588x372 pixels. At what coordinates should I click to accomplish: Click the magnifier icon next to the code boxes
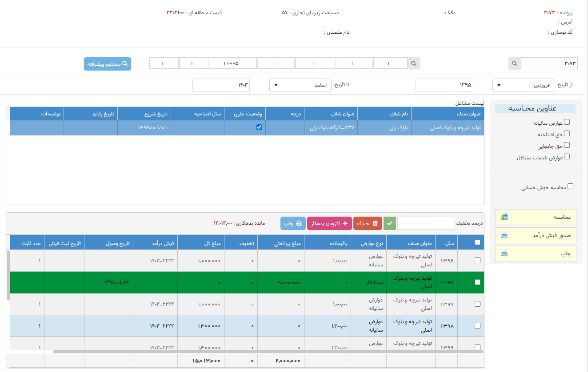(414, 63)
